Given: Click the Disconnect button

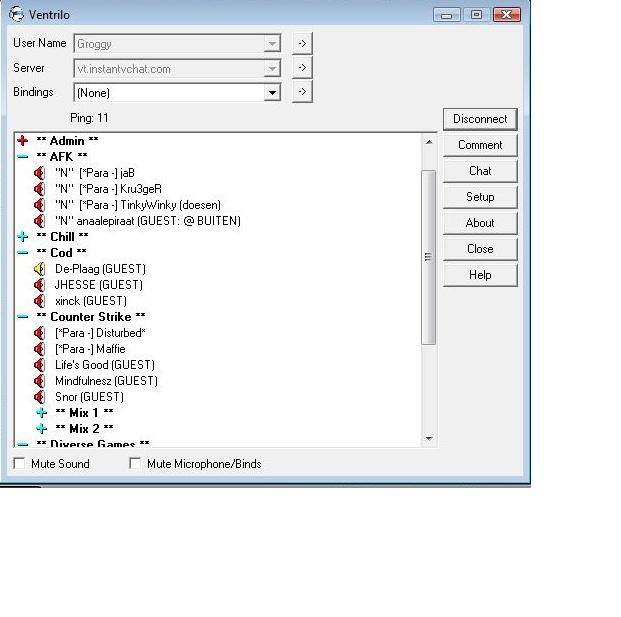Looking at the screenshot, I should (x=480, y=119).
